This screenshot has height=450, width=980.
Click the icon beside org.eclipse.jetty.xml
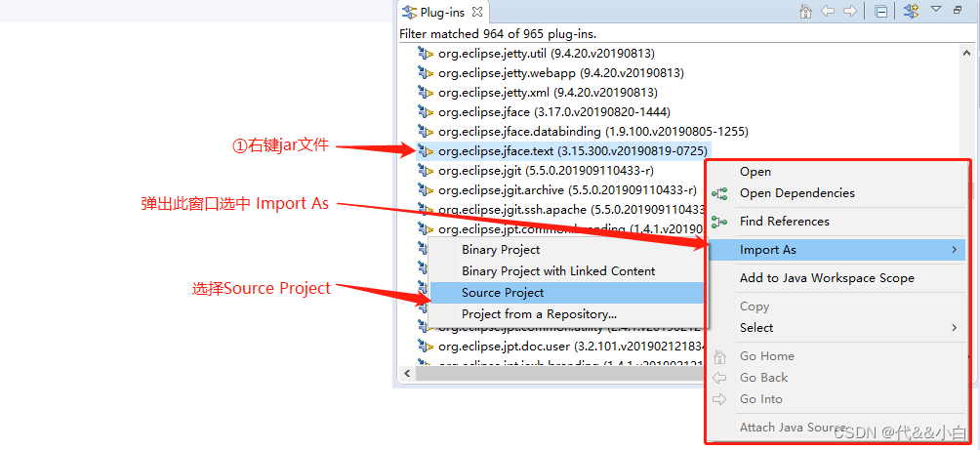point(426,93)
